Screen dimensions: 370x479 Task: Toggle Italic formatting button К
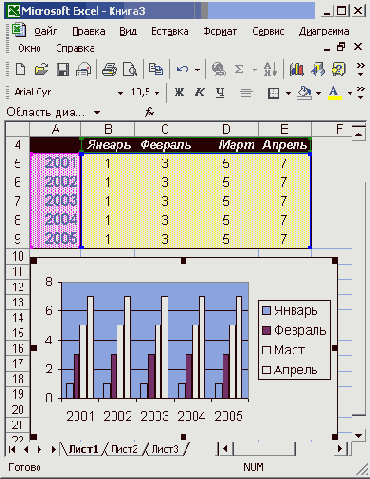pyautogui.click(x=199, y=92)
